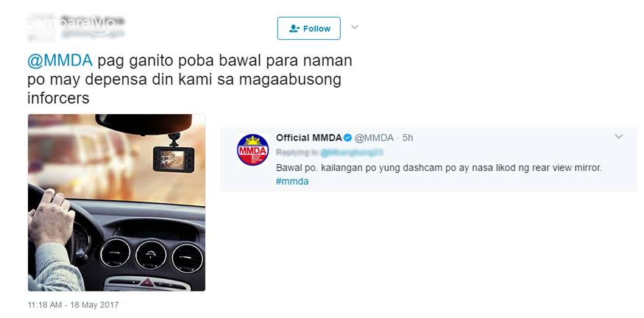The height and width of the screenshot is (318, 644).
Task: Open the Official MMDA profile name
Action: tap(309, 138)
